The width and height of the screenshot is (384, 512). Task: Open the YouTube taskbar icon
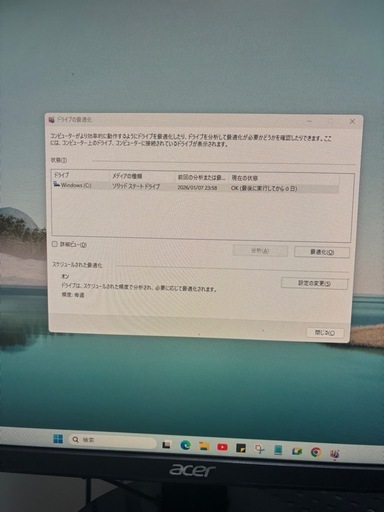[x=222, y=447]
